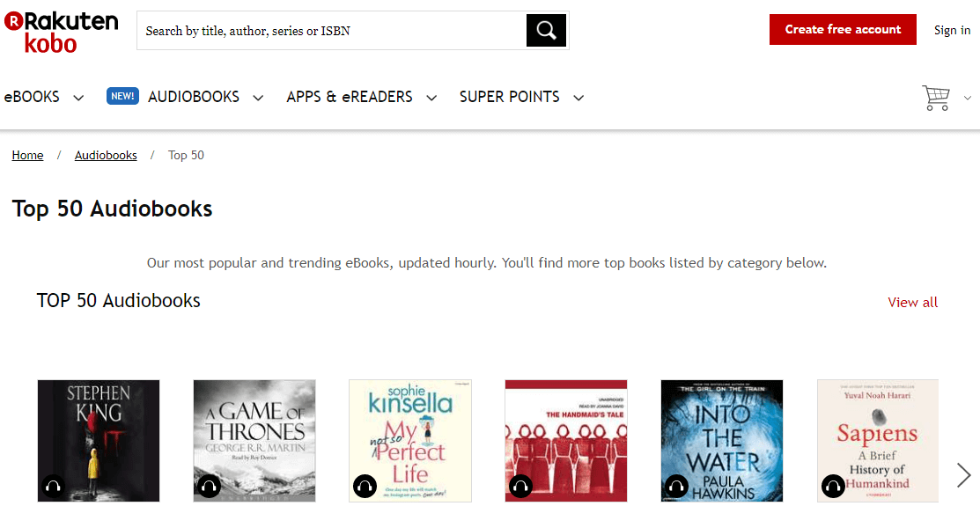The height and width of the screenshot is (506, 980).
Task: Click the Sign in link
Action: (952, 30)
